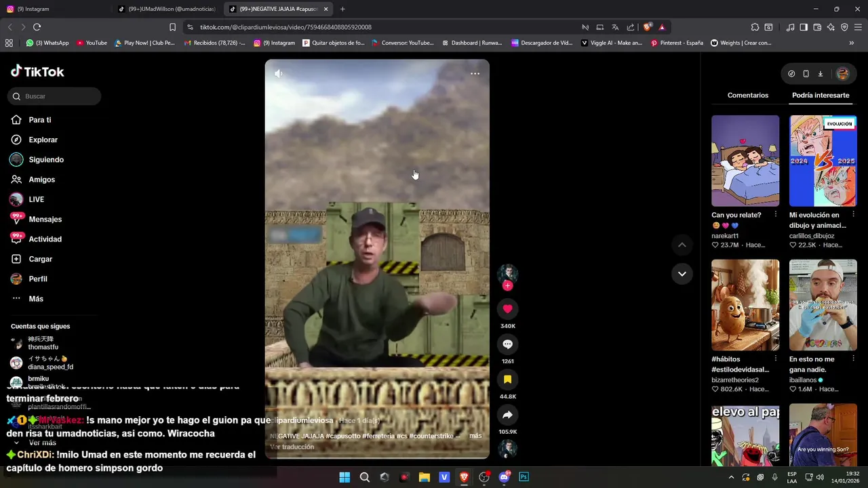868x488 pixels.
Task: Go to previous video with up chevron
Action: (x=682, y=245)
